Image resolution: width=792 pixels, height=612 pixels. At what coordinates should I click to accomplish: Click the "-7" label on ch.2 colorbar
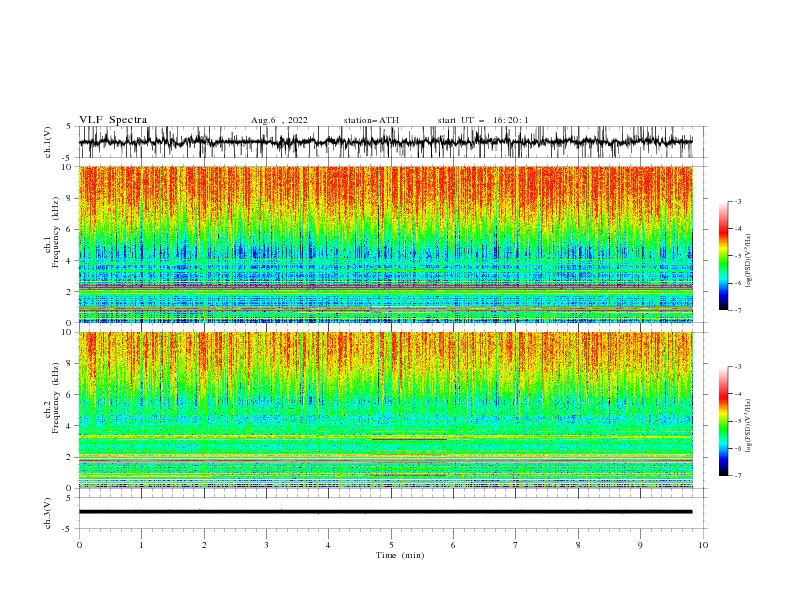click(738, 476)
